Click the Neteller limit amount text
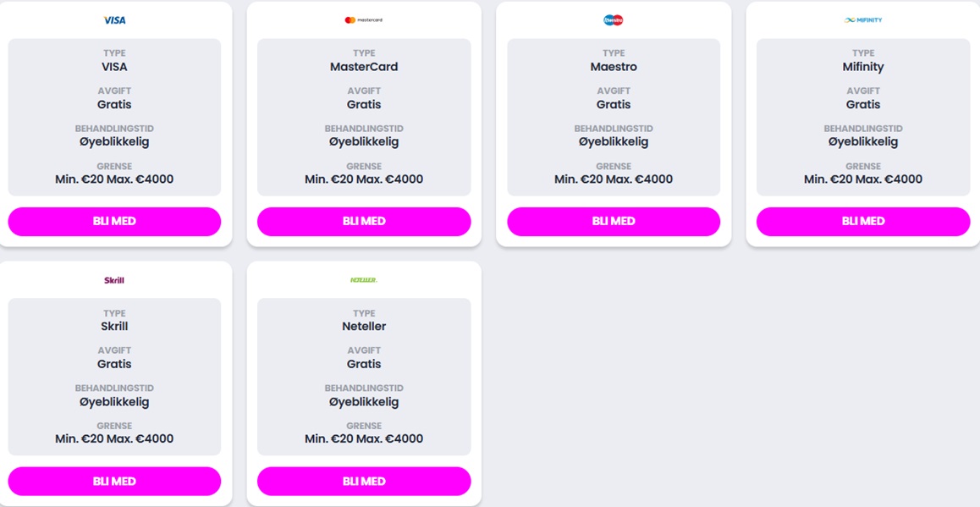This screenshot has height=507, width=980. (364, 439)
